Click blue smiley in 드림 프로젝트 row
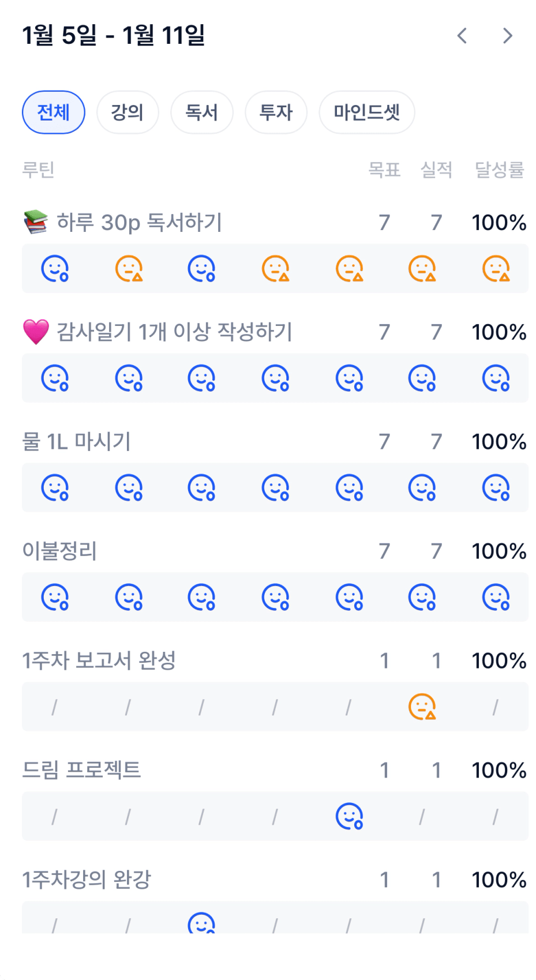Image resolution: width=536 pixels, height=980 pixels. (349, 817)
